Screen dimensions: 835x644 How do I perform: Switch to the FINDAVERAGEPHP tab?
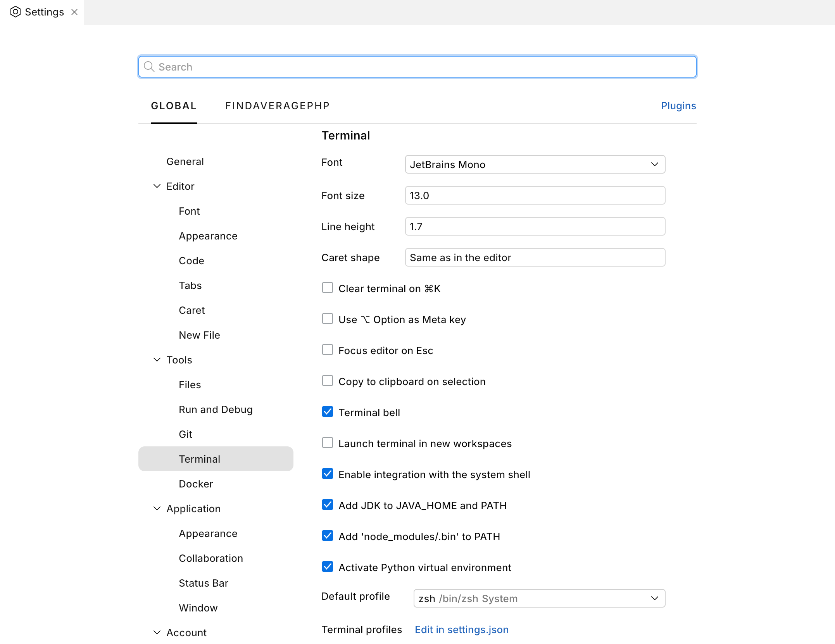(x=277, y=105)
